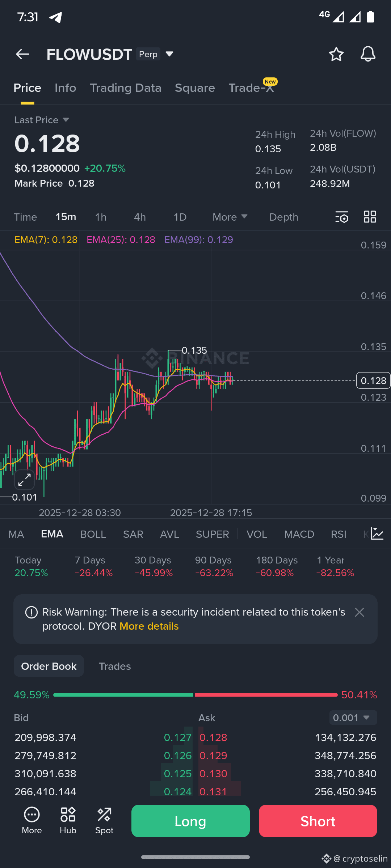The height and width of the screenshot is (868, 391).
Task: Tap the EMA(99) legend value
Action: point(199,240)
